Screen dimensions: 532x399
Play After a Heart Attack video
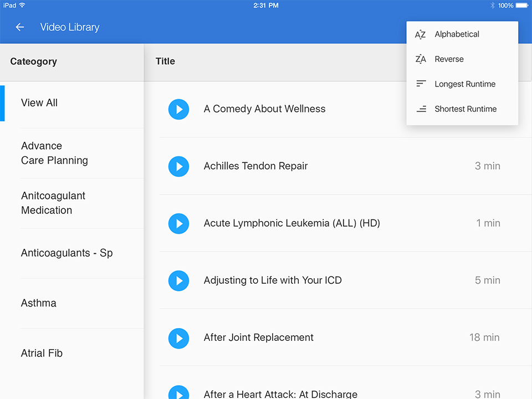[x=178, y=392]
